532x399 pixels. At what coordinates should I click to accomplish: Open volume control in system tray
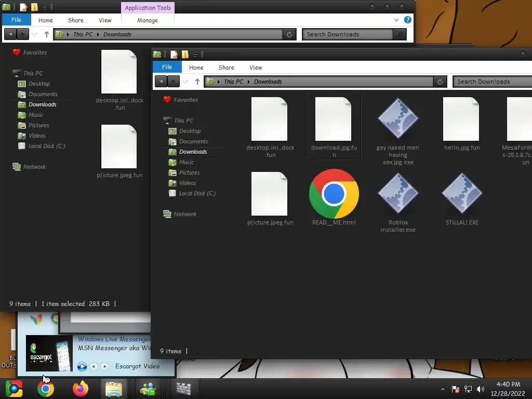[481, 389]
